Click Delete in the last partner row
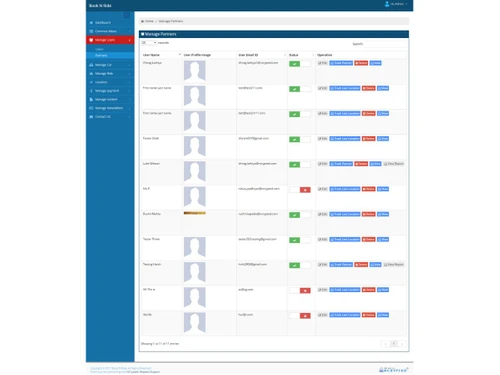The image size is (500, 375). coord(369,315)
